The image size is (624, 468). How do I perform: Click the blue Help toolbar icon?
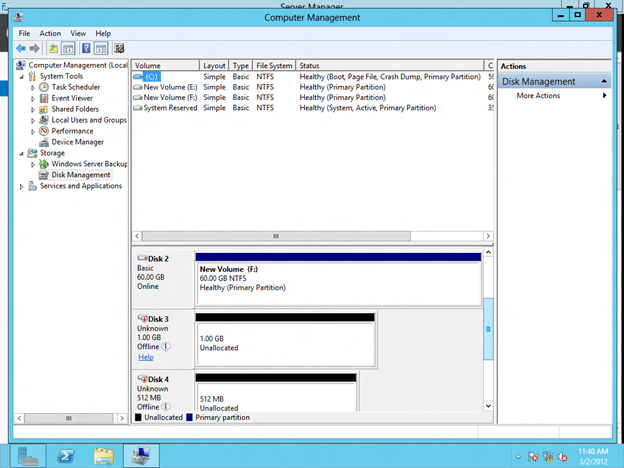click(x=86, y=47)
